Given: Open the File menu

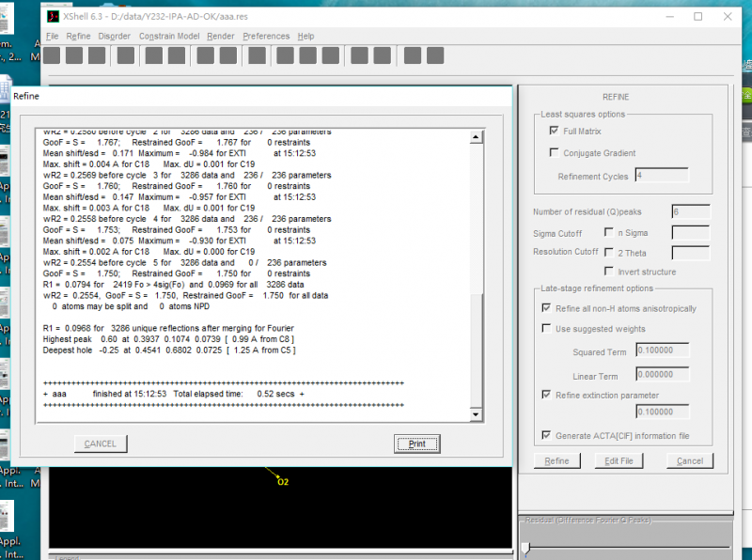Looking at the screenshot, I should [x=52, y=36].
